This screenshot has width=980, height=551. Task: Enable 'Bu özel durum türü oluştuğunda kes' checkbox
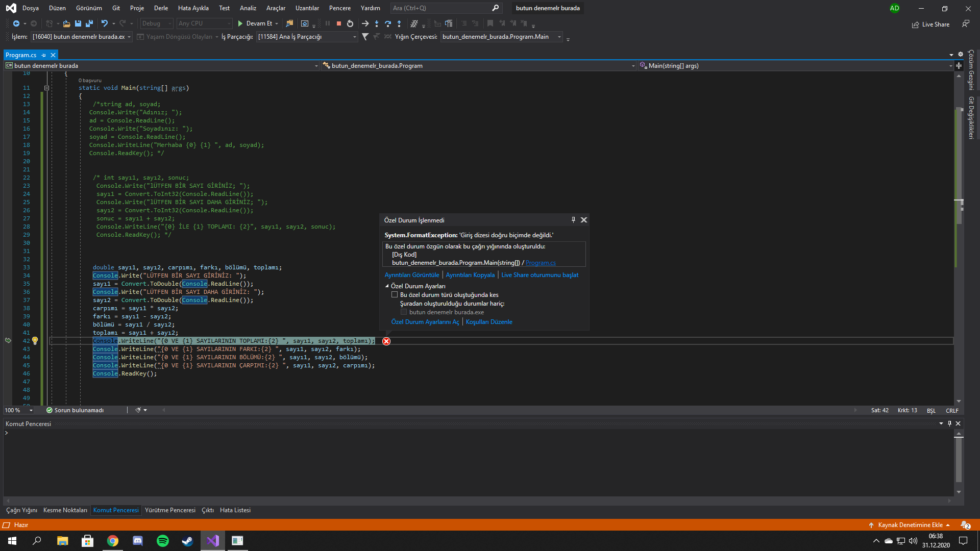coord(395,295)
